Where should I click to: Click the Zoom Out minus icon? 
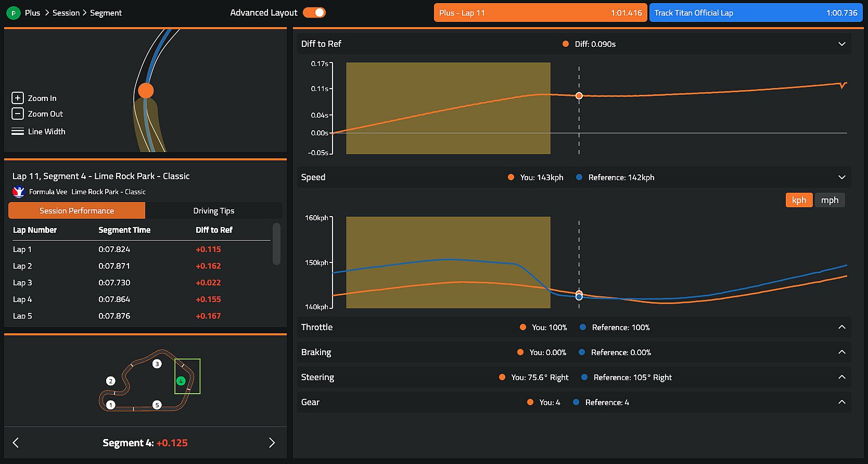pyautogui.click(x=18, y=114)
